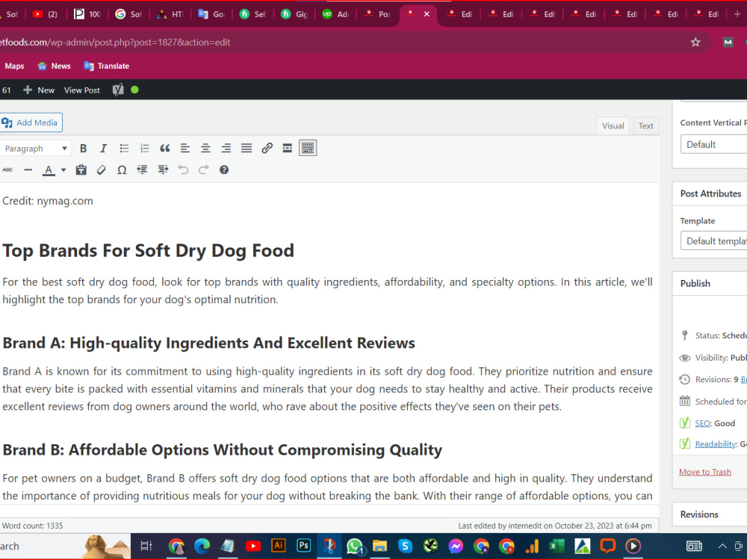
Task: Open the Maps bookmark
Action: click(14, 66)
